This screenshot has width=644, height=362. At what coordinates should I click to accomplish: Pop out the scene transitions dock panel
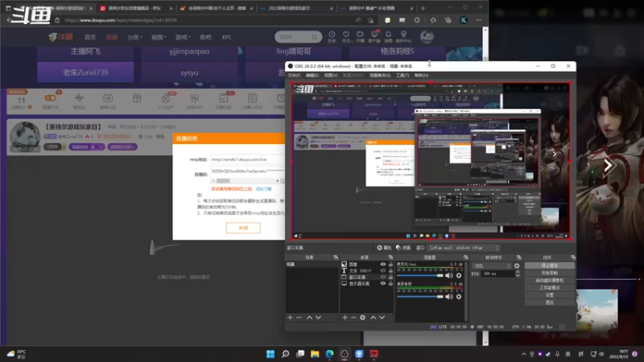(519, 257)
